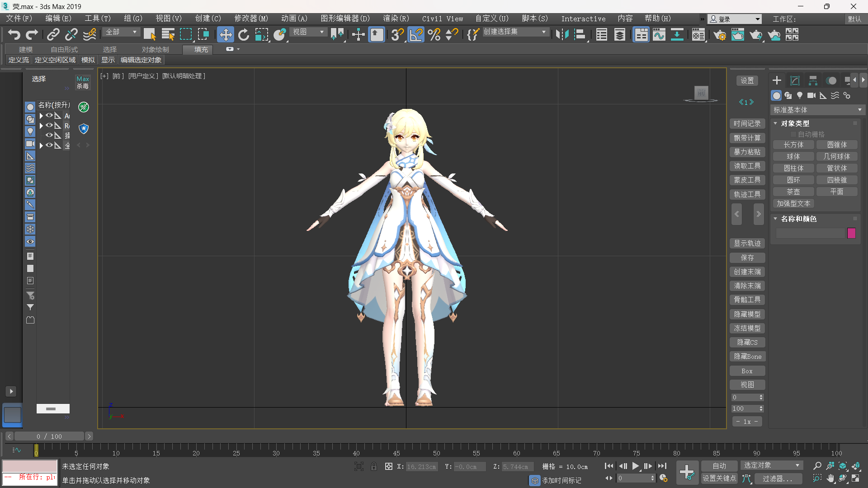Toggle 3D Snaps button

[x=397, y=35]
